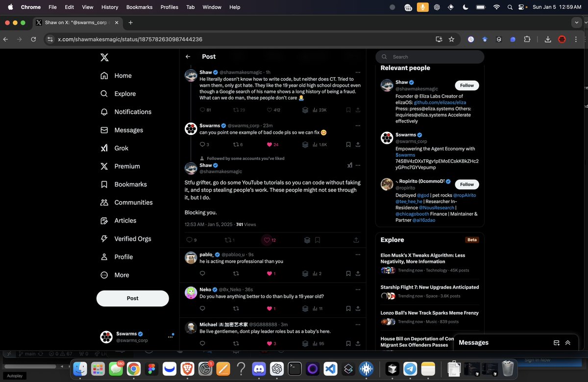This screenshot has width=588, height=382.
Task: Repost the $swarms reply with 6 reposts
Action: [236, 145]
